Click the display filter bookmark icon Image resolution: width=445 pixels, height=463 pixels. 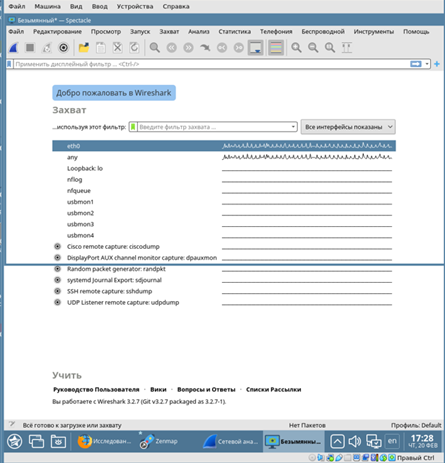coord(9,64)
